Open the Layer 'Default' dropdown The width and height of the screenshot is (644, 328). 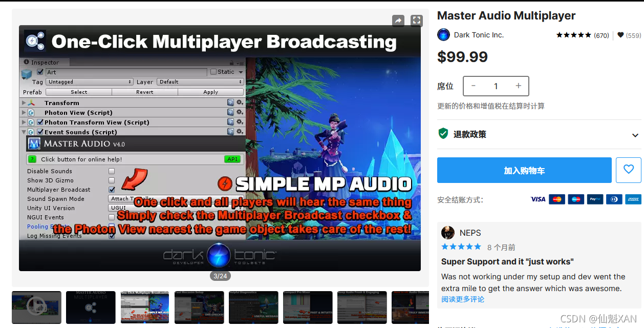click(x=200, y=82)
